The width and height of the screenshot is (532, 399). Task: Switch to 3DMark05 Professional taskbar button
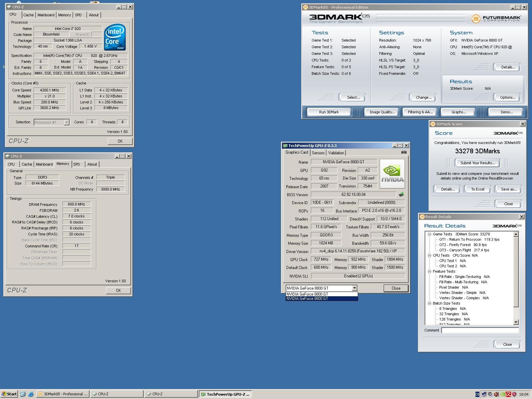pyautogui.click(x=63, y=394)
